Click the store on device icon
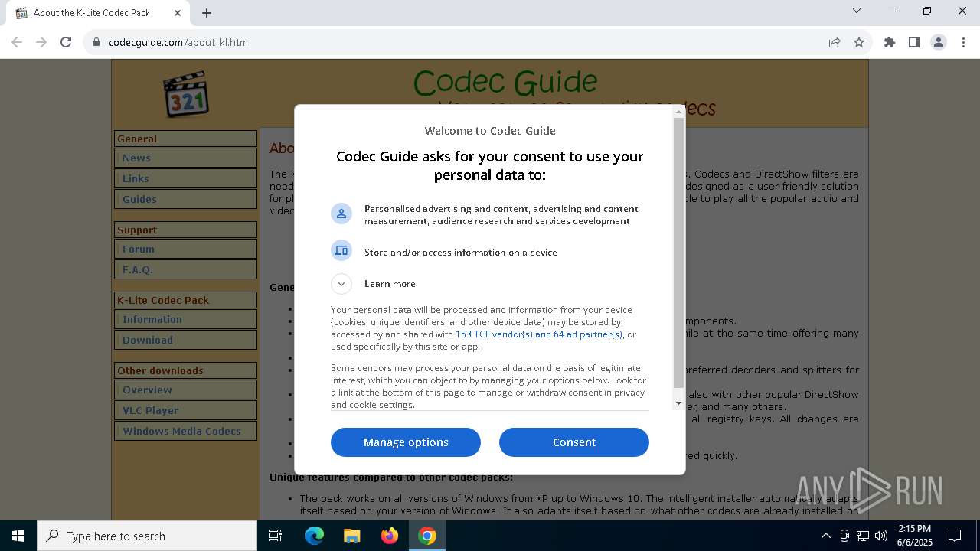980x551 pixels. [x=341, y=250]
